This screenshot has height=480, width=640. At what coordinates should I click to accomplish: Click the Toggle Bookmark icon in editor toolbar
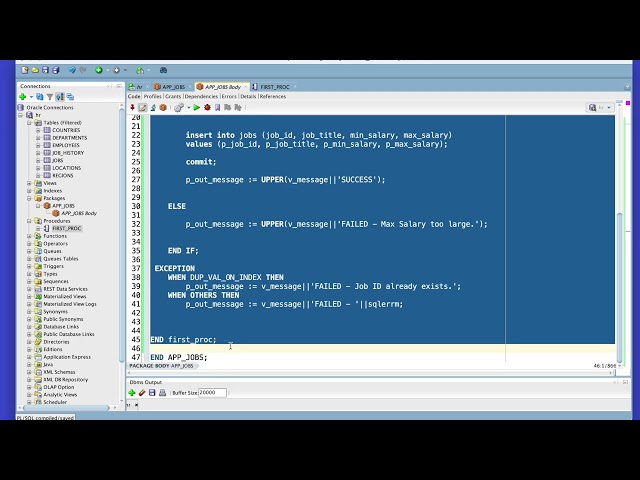218,107
